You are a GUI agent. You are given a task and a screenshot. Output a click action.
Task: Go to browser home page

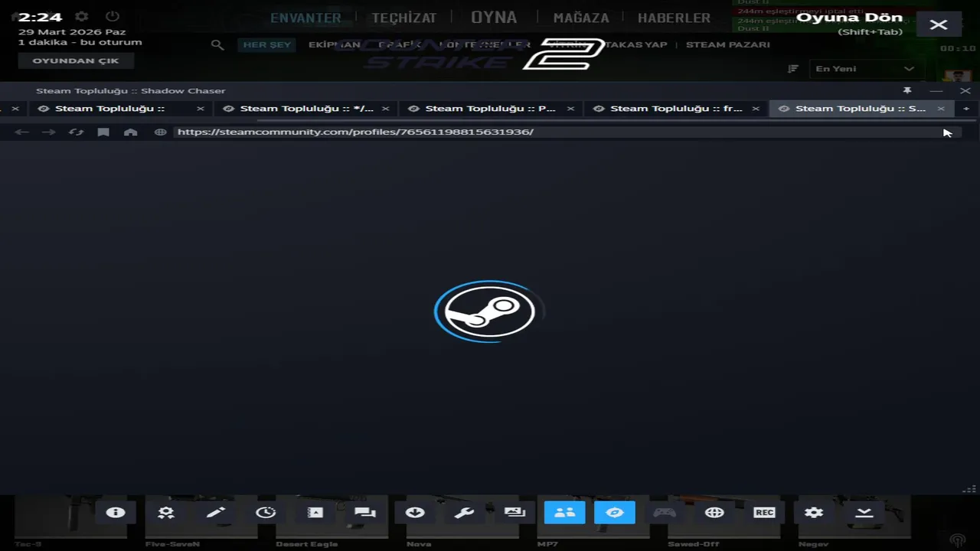(x=131, y=132)
